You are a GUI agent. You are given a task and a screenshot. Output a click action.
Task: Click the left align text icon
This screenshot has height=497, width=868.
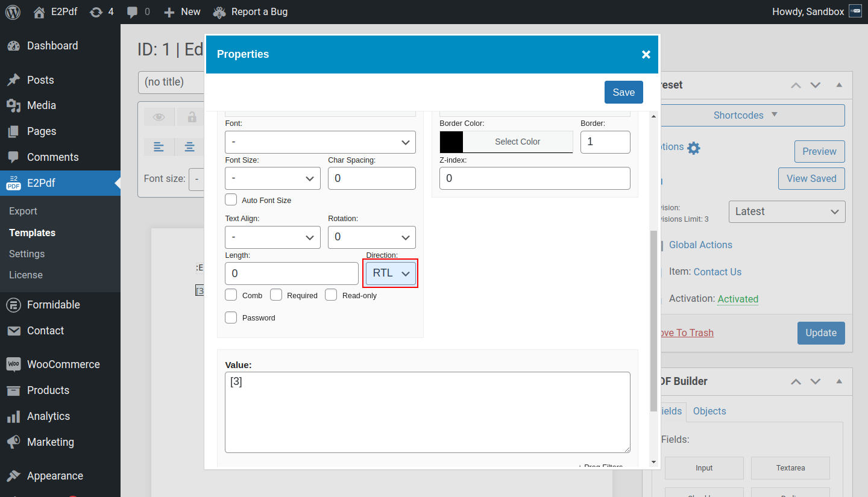159,146
